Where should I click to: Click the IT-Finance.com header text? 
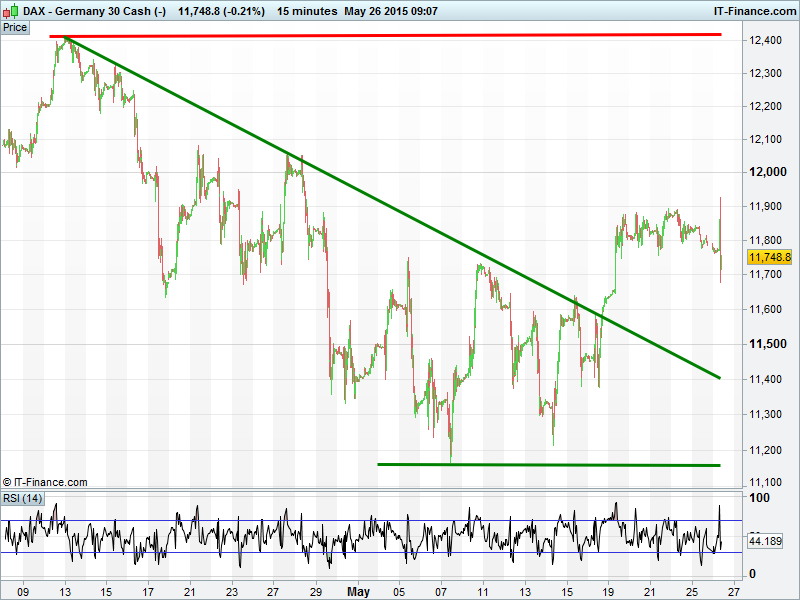(x=754, y=11)
